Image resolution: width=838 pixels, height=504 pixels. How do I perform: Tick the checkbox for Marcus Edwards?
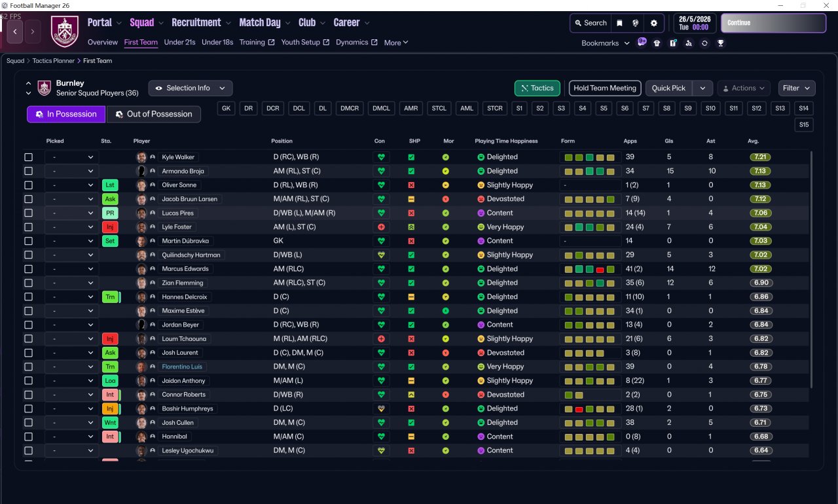(28, 269)
